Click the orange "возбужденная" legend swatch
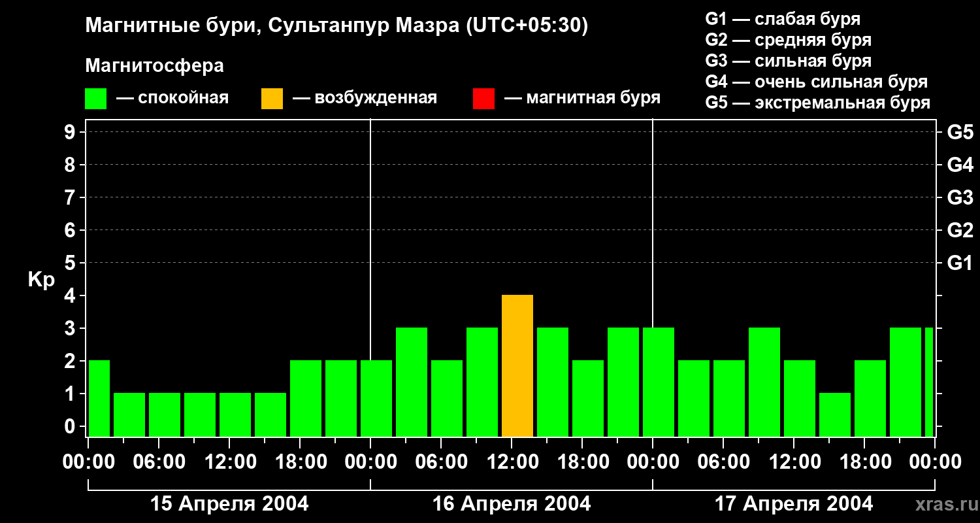980x523 pixels. tap(272, 99)
